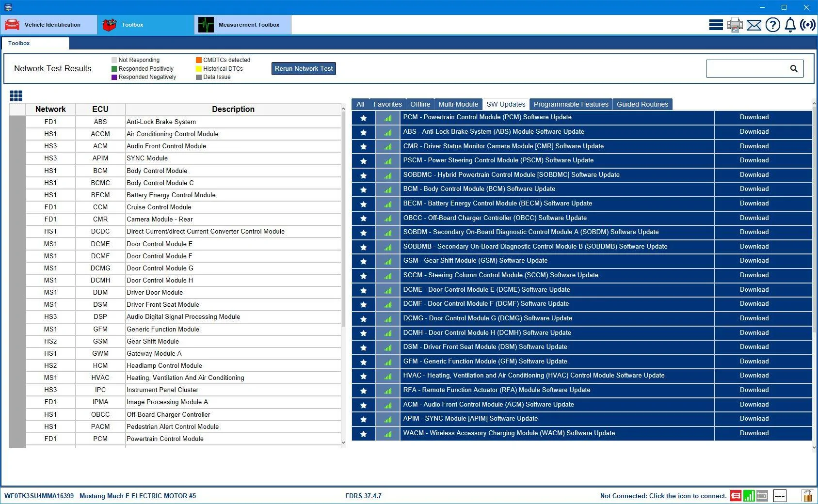This screenshot has height=504, width=818.
Task: Click signal bars icon for SOBDMC Software Update
Action: click(387, 175)
